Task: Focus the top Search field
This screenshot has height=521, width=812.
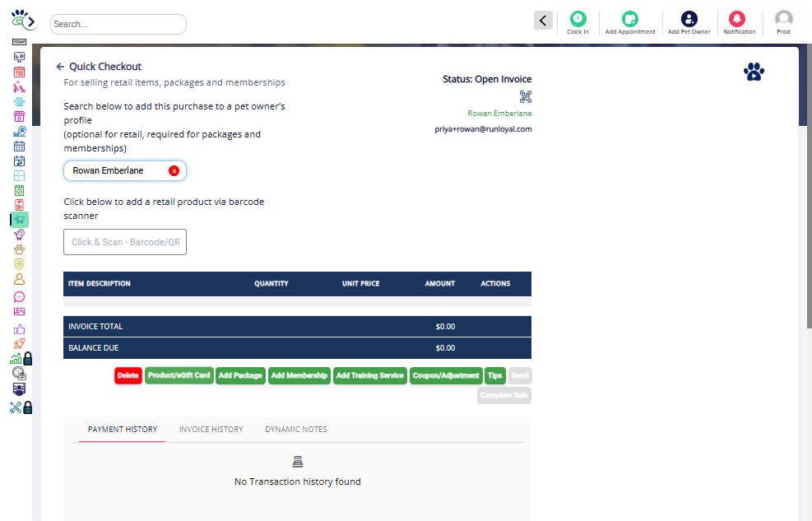Action: (118, 25)
